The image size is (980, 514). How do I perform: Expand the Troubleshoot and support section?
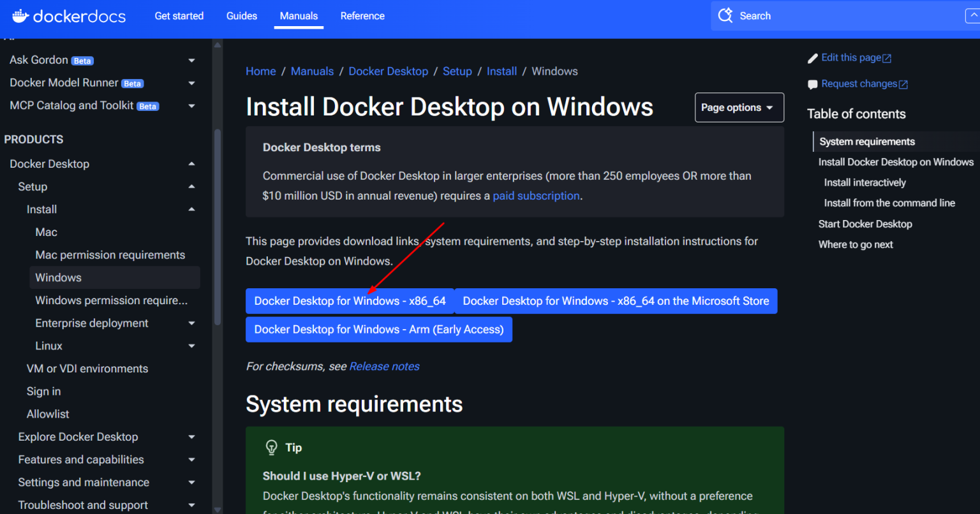191,505
